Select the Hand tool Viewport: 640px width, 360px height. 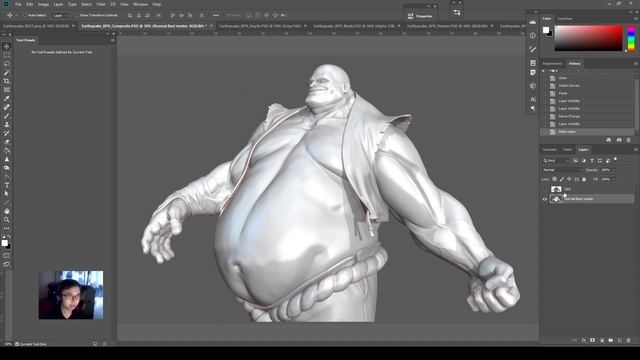7,211
